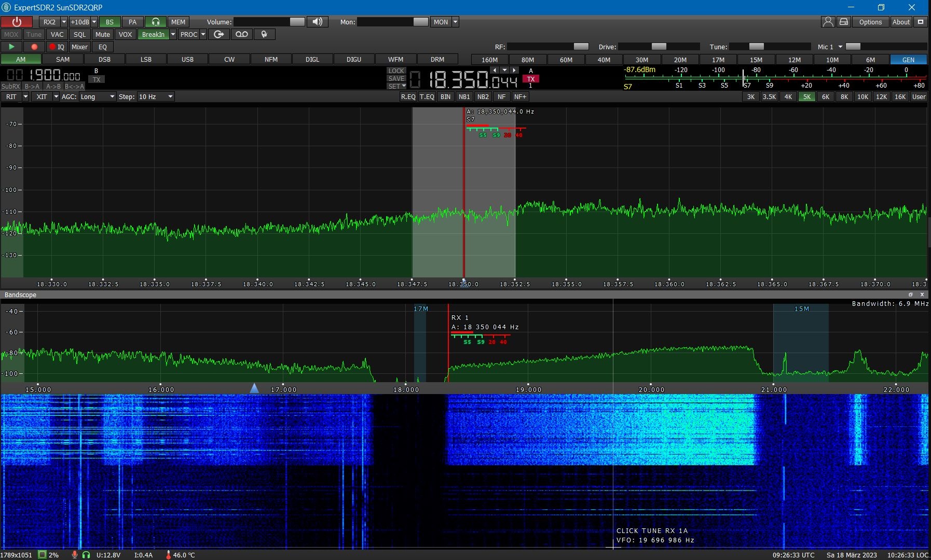The width and height of the screenshot is (931, 560).
Task: Select the 40M band
Action: (x=604, y=60)
